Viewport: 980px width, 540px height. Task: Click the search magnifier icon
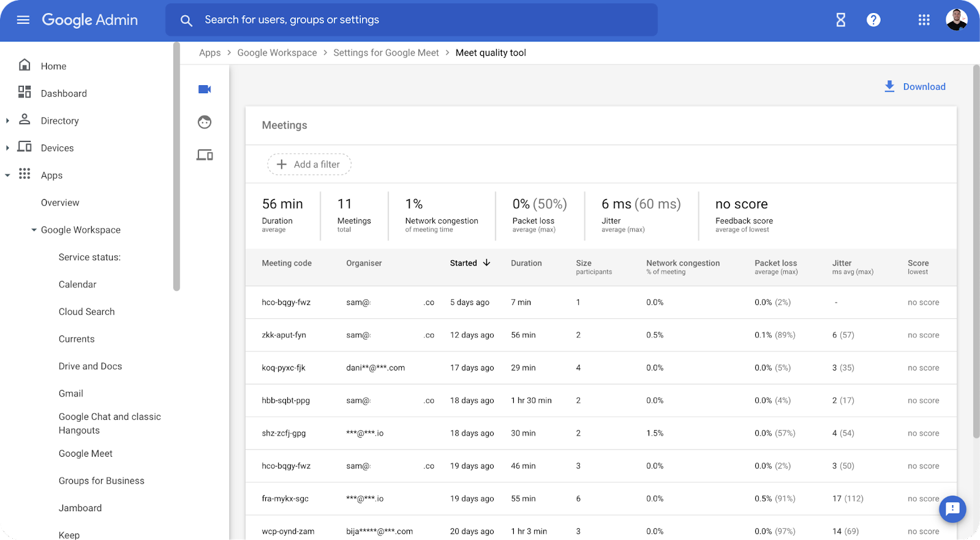coord(186,20)
